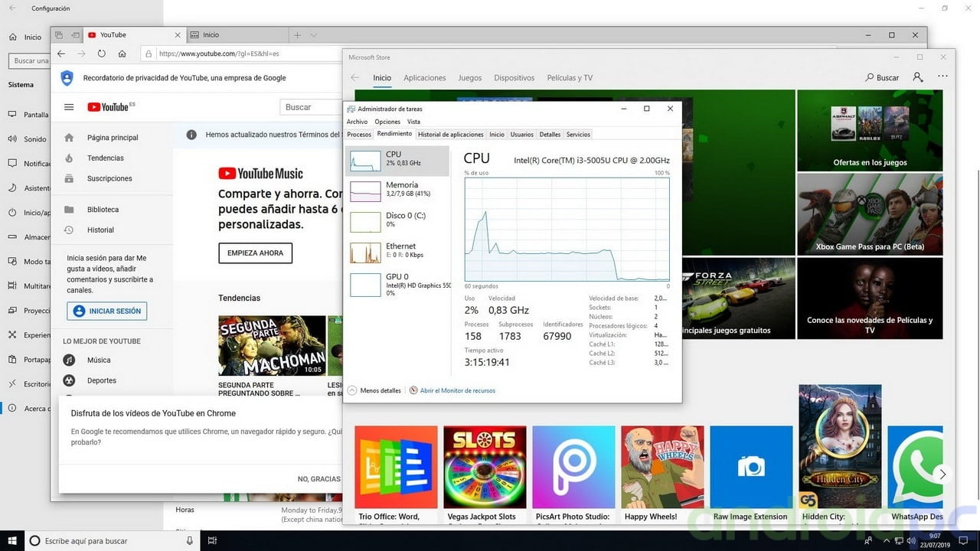Viewport: 980px width, 551px height.
Task: Open Suscripciones in YouTube sidebar
Action: (x=109, y=178)
